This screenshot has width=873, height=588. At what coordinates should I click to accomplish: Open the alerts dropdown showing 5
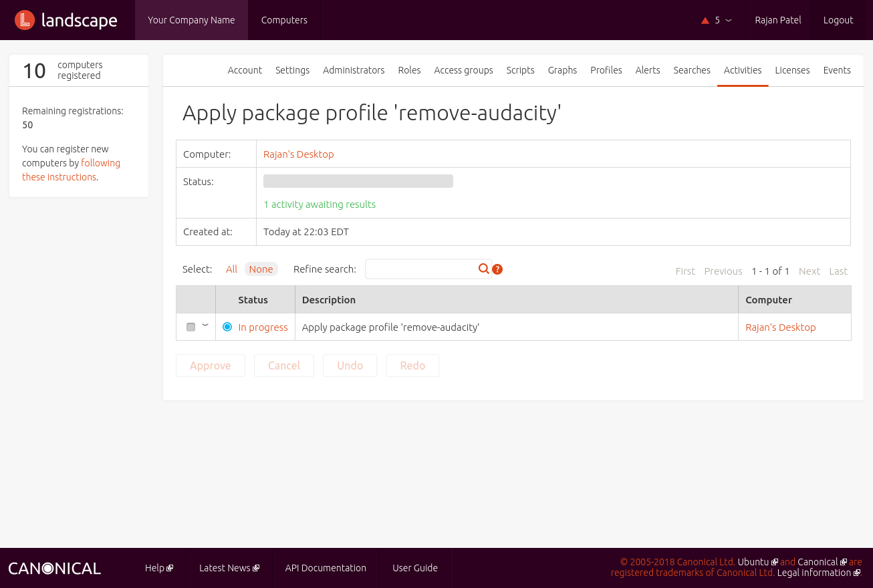[x=717, y=20]
